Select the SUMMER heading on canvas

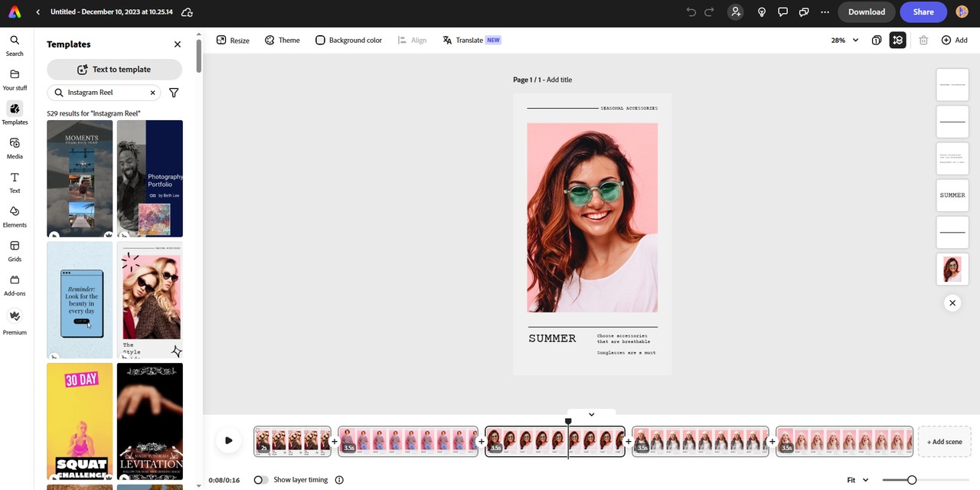552,338
